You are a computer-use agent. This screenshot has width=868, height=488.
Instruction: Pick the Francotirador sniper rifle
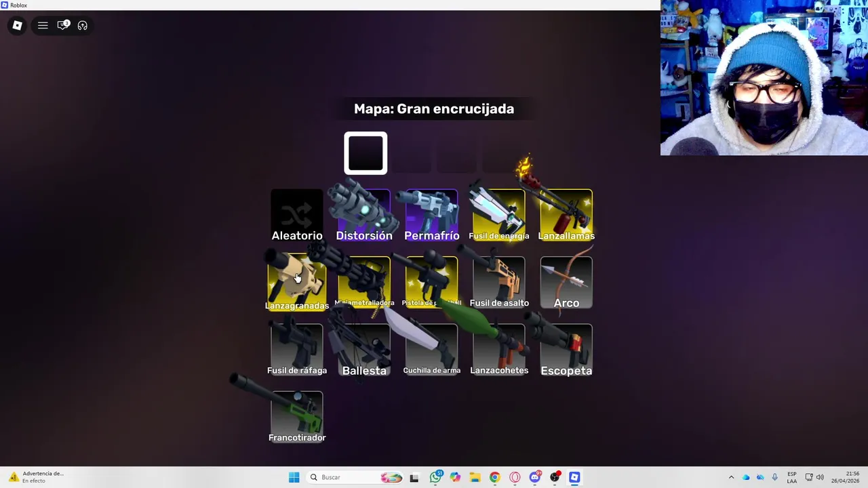(x=297, y=417)
